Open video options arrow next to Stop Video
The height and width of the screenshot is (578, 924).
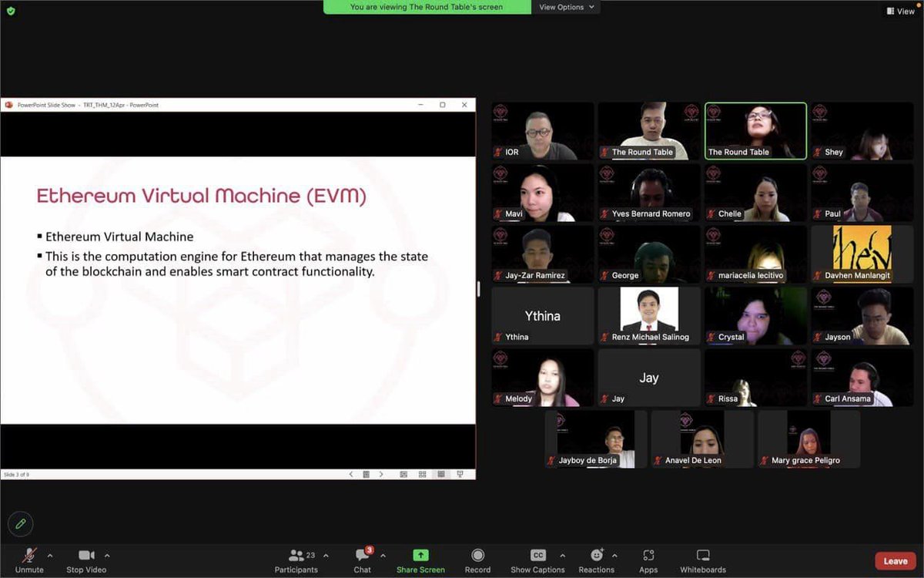coord(107,556)
